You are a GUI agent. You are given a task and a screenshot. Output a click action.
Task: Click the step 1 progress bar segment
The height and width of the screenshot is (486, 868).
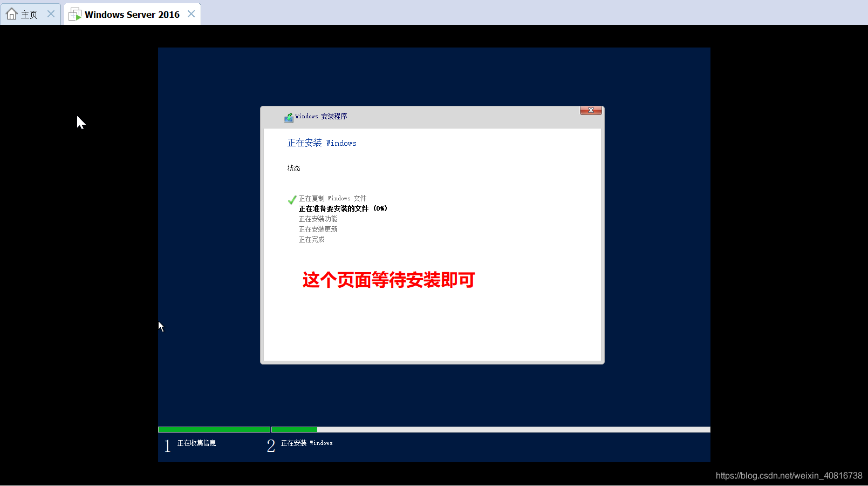(214, 430)
